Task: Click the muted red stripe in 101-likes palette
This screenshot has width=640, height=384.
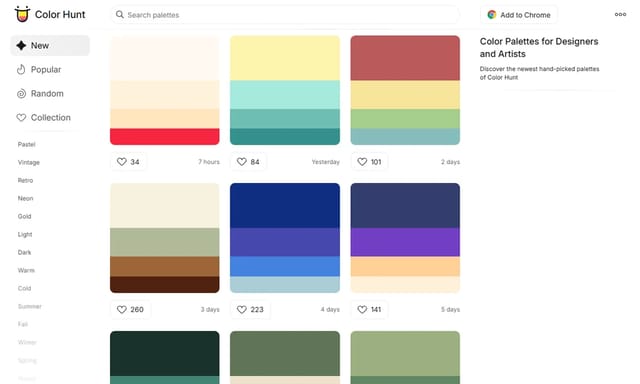Action: click(405, 58)
